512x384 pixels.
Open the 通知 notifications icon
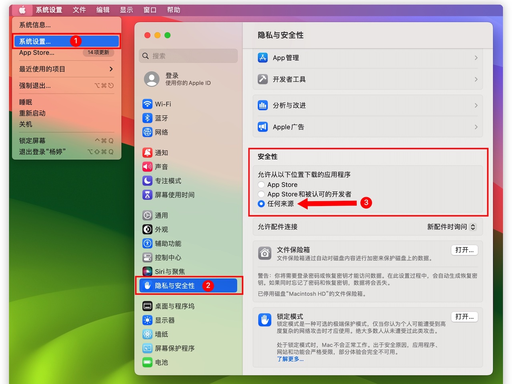coord(147,153)
